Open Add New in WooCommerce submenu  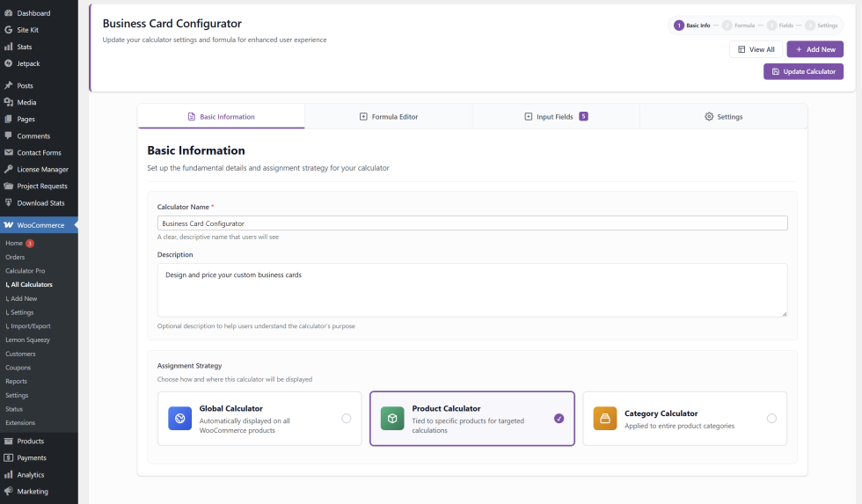(21, 298)
